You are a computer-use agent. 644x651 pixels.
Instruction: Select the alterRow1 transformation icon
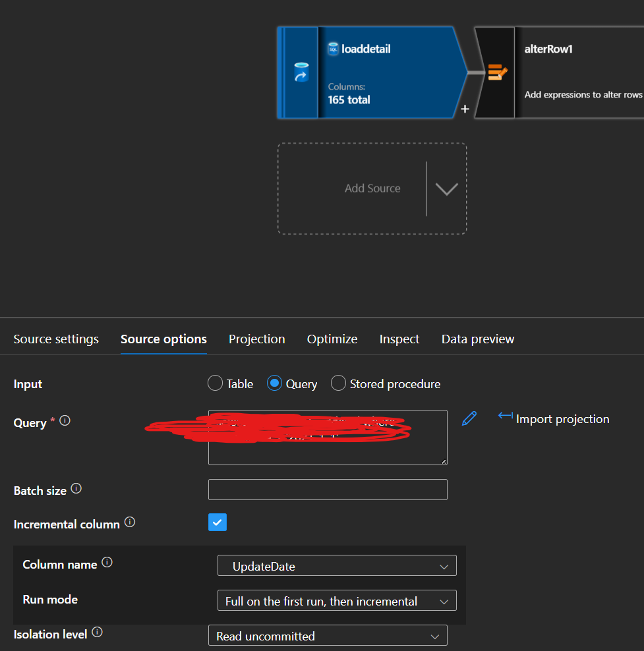(498, 72)
